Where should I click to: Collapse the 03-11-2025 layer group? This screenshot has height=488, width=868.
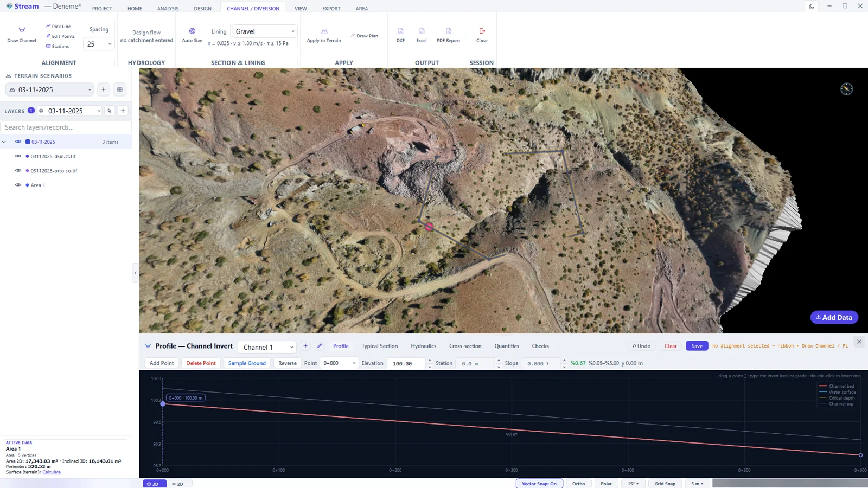(4, 142)
